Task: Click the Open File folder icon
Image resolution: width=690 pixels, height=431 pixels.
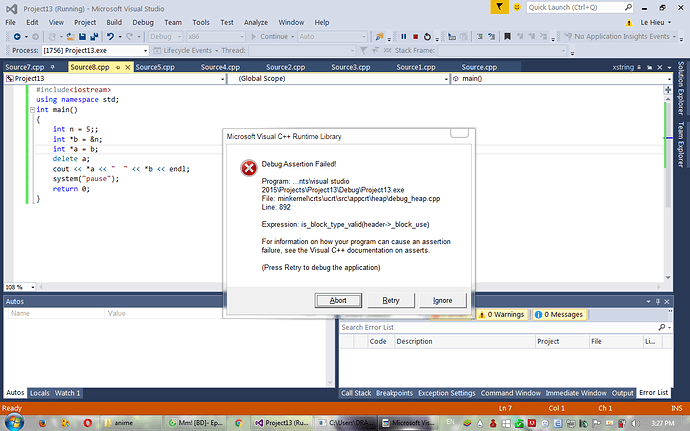Action: (70, 37)
